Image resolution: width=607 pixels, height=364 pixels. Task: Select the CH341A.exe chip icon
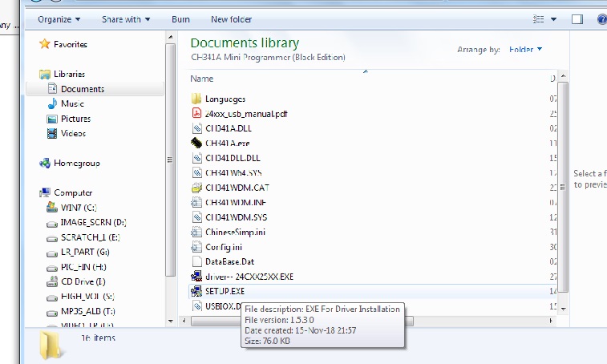coord(196,143)
